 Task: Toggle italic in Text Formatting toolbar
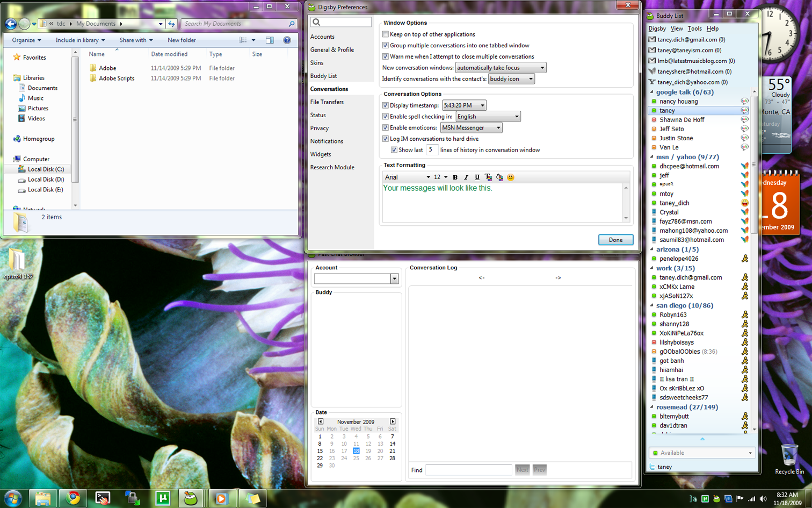click(466, 177)
